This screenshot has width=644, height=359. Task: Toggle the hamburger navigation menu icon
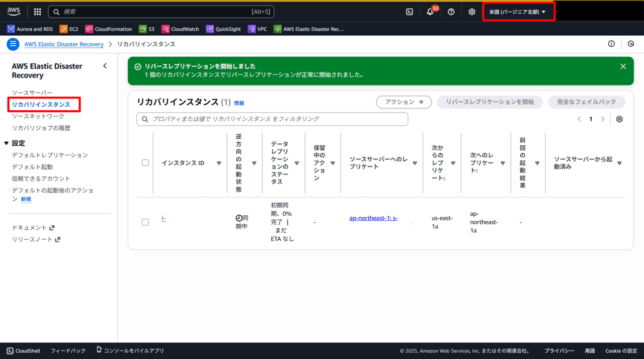13,44
